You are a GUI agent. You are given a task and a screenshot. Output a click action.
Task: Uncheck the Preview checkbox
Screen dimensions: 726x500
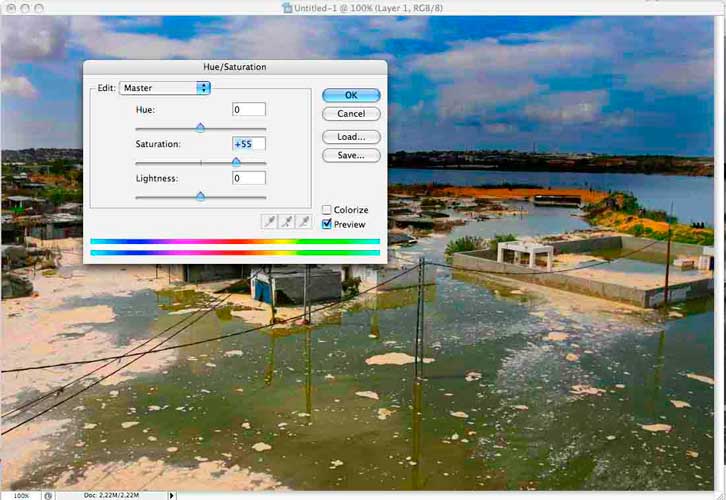327,224
